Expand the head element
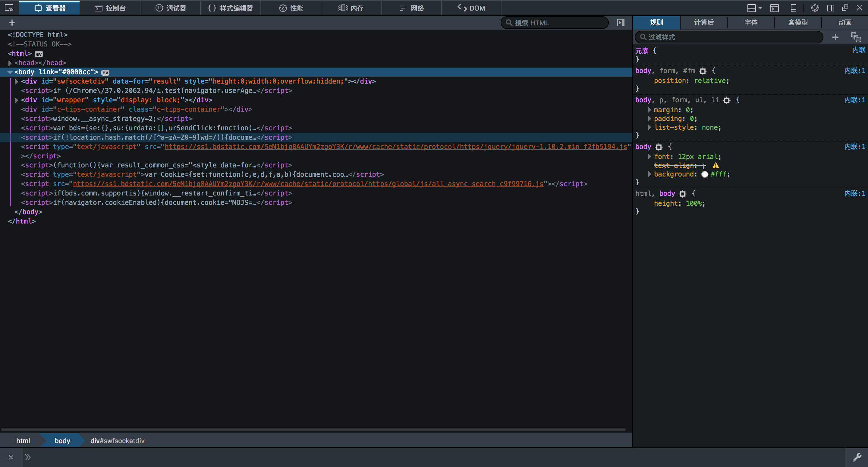The width and height of the screenshot is (868, 467). [x=10, y=63]
